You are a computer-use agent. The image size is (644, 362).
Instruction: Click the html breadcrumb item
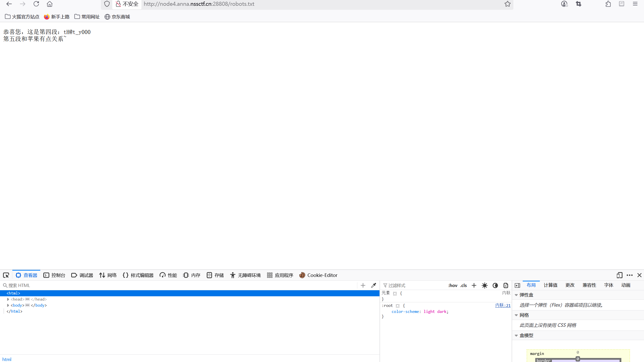tap(7, 359)
